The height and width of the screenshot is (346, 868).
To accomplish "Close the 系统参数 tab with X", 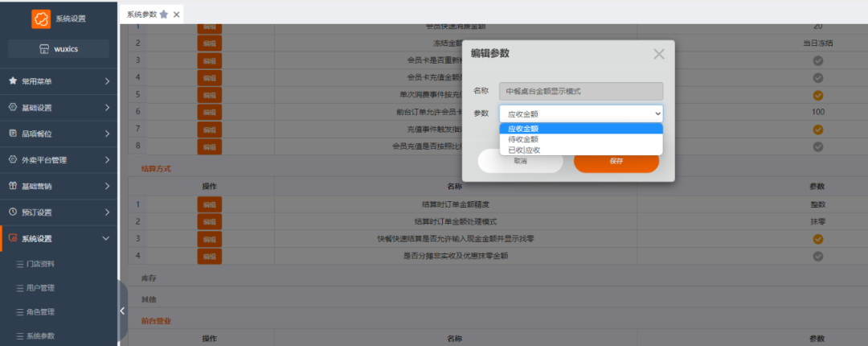I will pyautogui.click(x=177, y=14).
